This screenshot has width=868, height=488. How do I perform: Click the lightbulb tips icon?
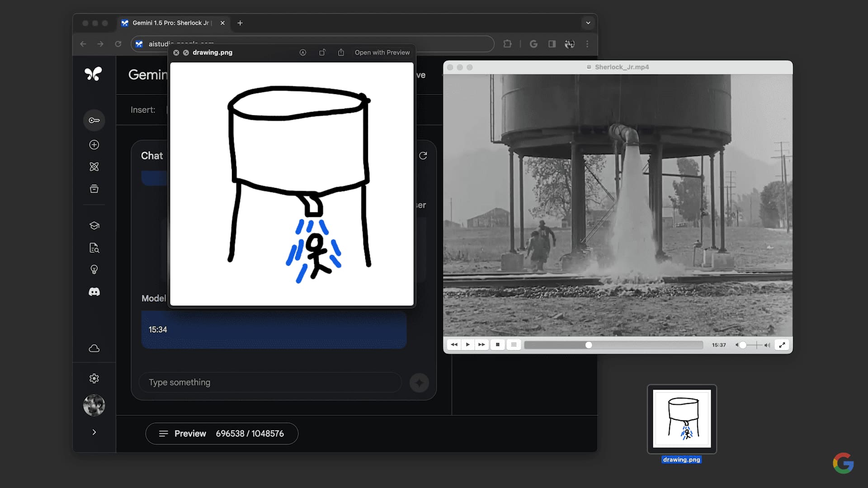tap(94, 270)
